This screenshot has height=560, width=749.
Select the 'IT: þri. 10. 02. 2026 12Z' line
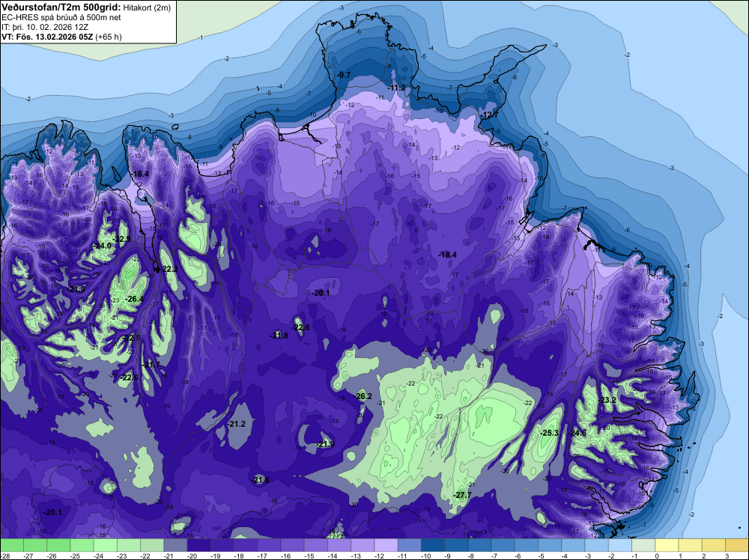(x=45, y=27)
